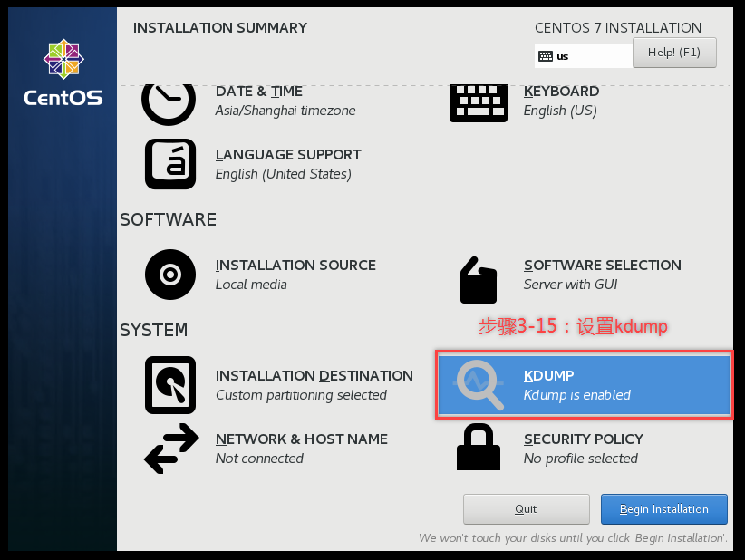Click the Installation Source disc icon

(x=170, y=275)
